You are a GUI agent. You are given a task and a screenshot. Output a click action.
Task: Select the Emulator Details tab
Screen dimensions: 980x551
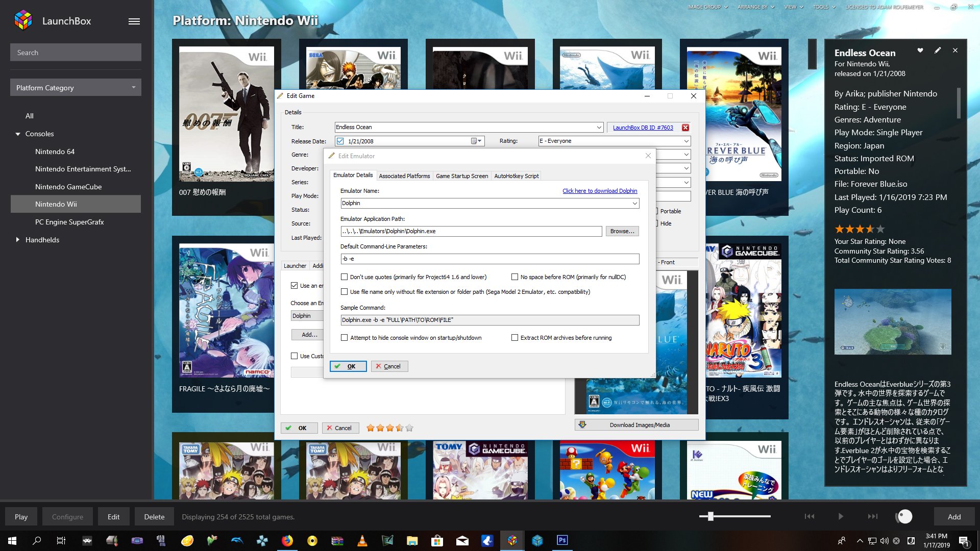[x=353, y=175]
